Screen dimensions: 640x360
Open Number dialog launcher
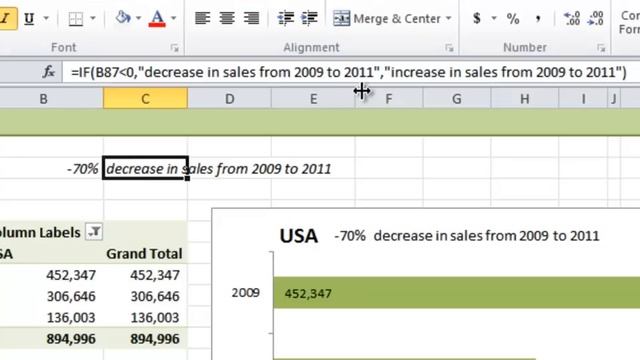(601, 48)
